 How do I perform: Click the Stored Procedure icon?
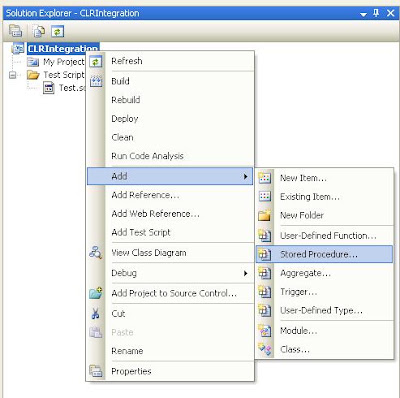click(265, 254)
